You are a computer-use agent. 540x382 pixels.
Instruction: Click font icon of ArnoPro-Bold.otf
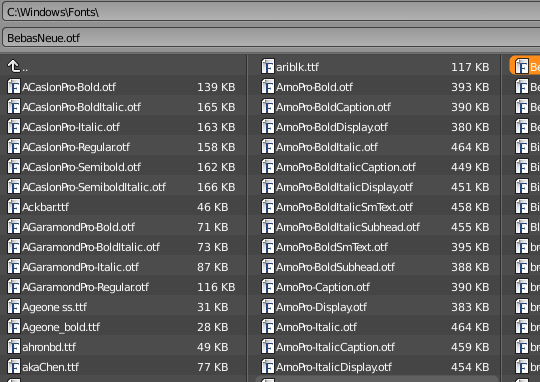point(268,86)
